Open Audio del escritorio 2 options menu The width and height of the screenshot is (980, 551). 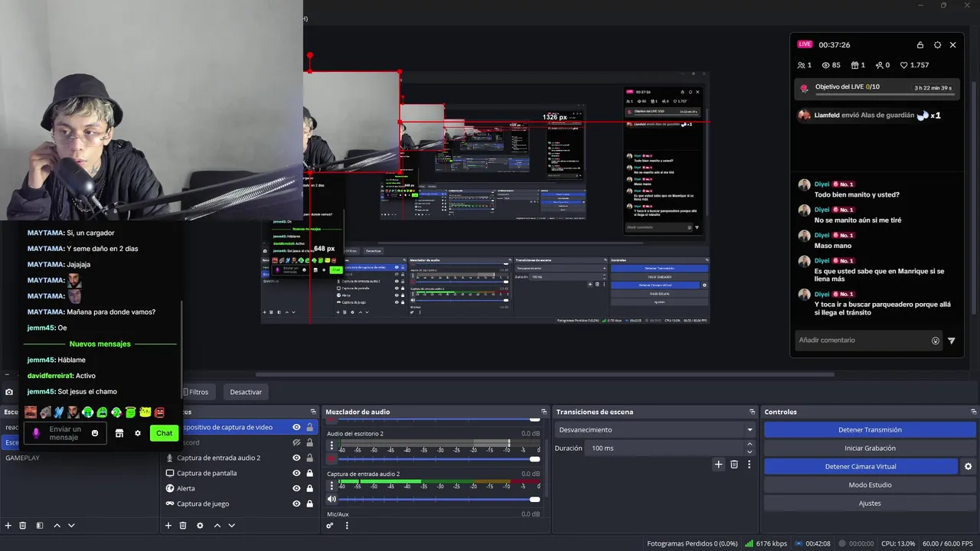click(x=331, y=445)
